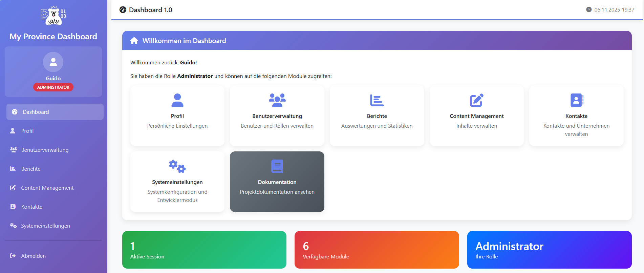Log out via the Abmelden link
The width and height of the screenshot is (644, 273).
(33, 256)
